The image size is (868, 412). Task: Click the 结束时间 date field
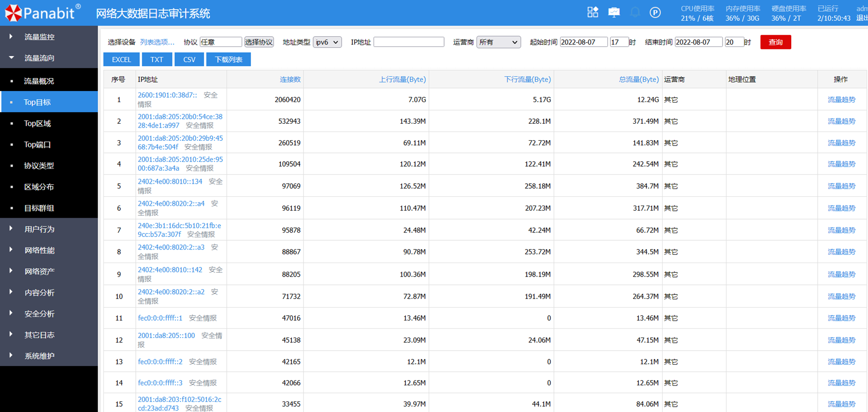tap(698, 42)
